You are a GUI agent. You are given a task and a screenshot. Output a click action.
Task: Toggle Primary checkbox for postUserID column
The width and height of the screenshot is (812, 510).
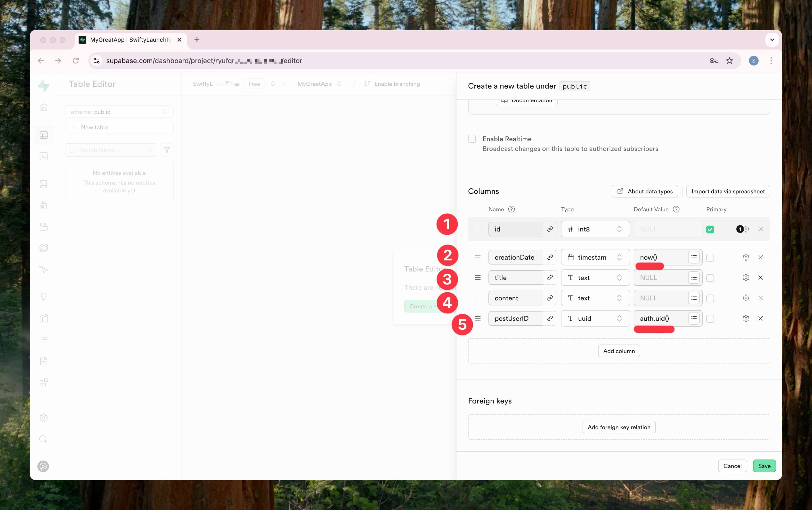(x=710, y=319)
